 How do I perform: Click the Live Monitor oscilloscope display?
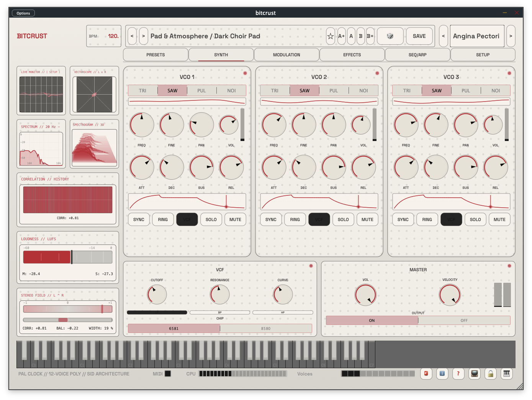(41, 94)
